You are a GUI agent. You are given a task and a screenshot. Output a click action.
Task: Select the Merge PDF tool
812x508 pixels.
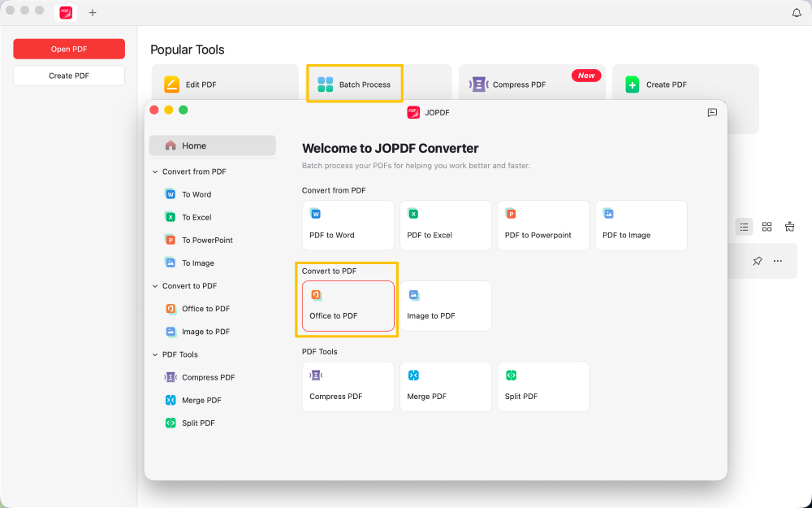(x=445, y=386)
